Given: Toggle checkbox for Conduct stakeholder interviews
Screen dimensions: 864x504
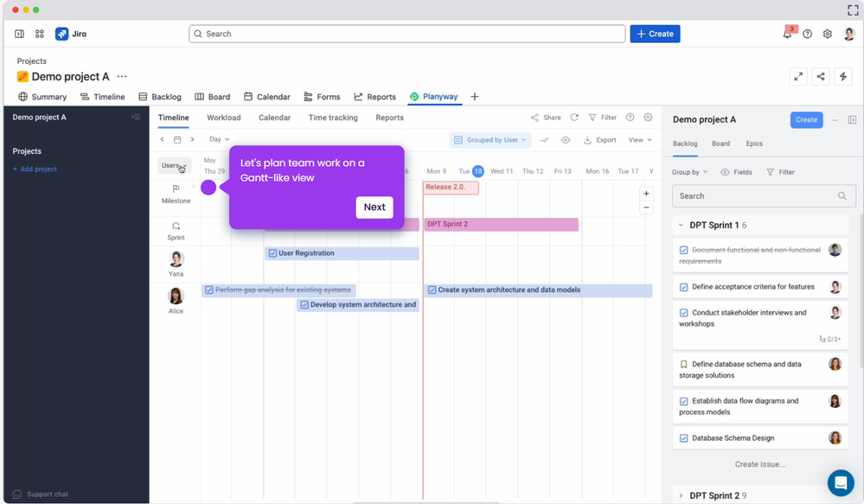Looking at the screenshot, I should click(684, 313).
